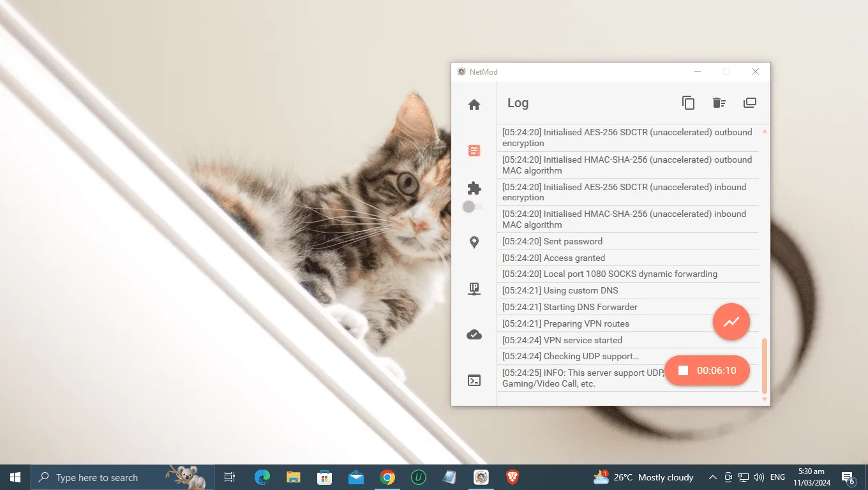Select the 'Using custom DNS' log entry
The height and width of the screenshot is (490, 868).
click(628, 290)
